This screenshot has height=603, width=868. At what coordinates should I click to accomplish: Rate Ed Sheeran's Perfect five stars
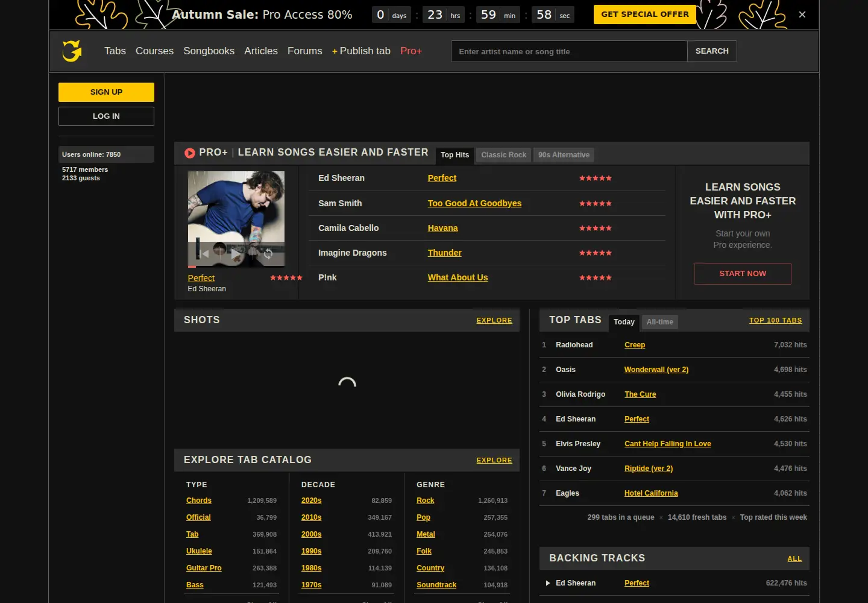(x=595, y=178)
